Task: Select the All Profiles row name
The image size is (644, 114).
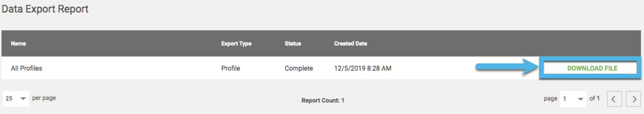Action: (x=26, y=68)
